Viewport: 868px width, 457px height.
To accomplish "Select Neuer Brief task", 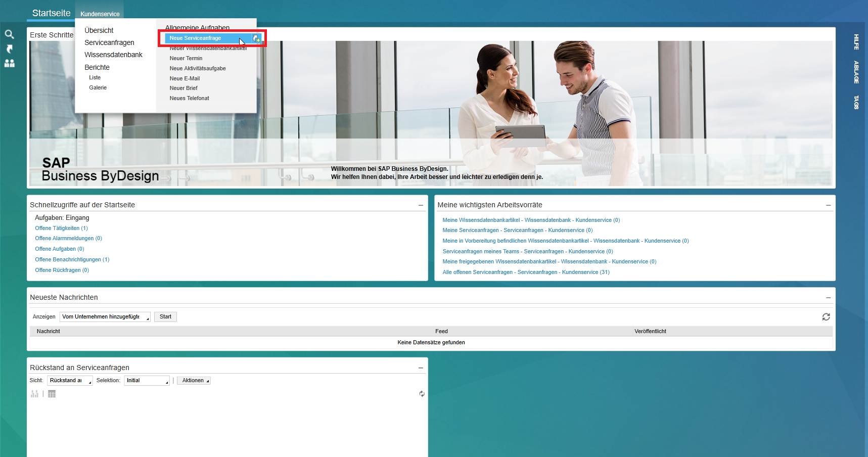I will click(184, 88).
